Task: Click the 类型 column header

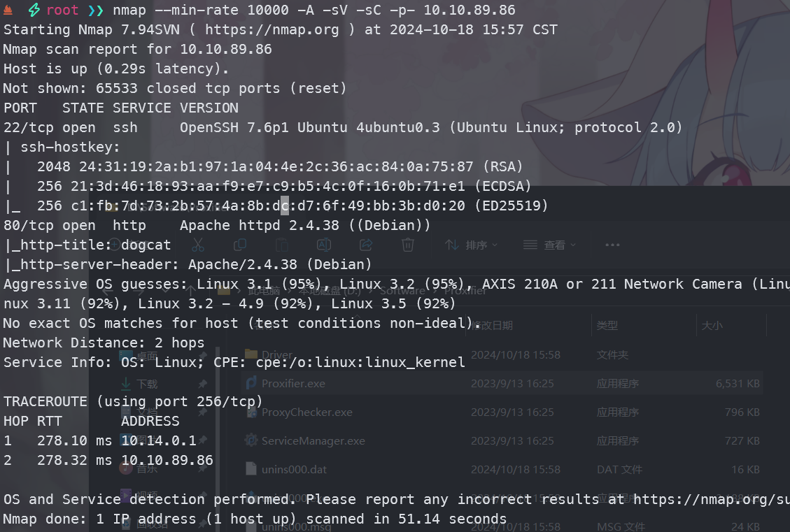Action: [607, 325]
